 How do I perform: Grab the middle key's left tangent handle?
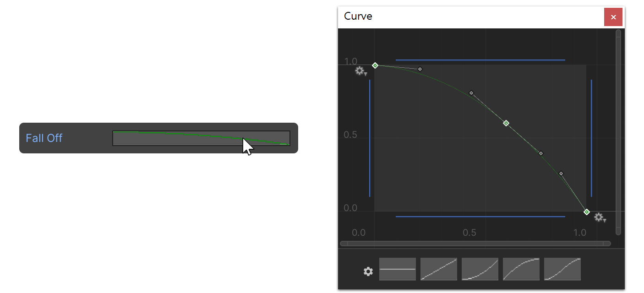471,93
